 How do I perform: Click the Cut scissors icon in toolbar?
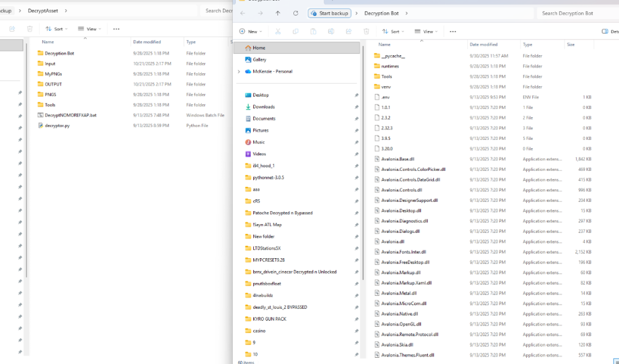pos(278,32)
